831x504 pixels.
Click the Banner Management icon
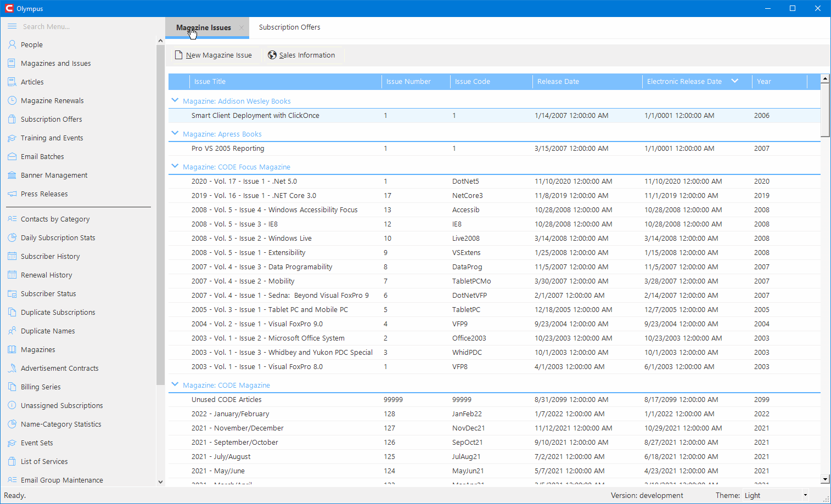pos(12,175)
